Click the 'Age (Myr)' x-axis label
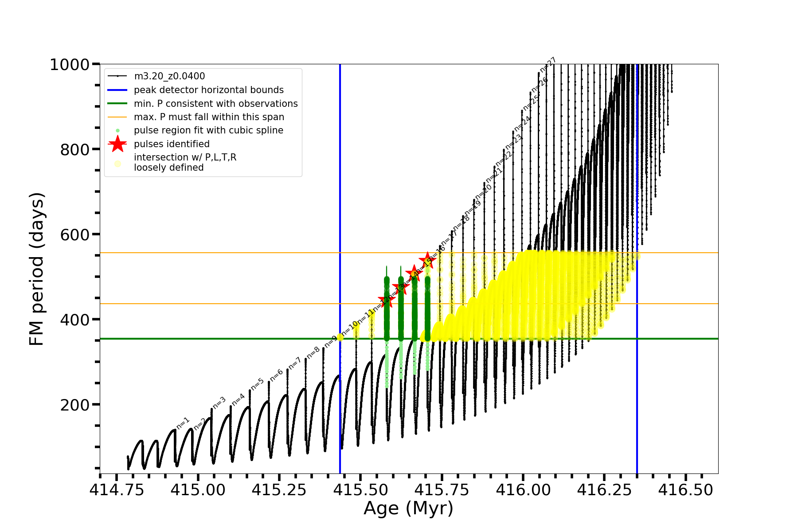This screenshot has width=798, height=532. point(408,509)
